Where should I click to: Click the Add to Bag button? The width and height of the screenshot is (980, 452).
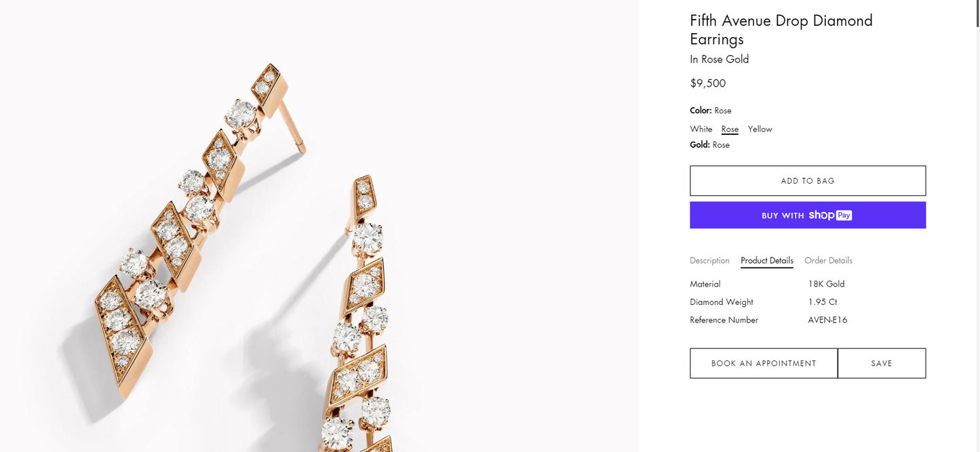pyautogui.click(x=808, y=181)
